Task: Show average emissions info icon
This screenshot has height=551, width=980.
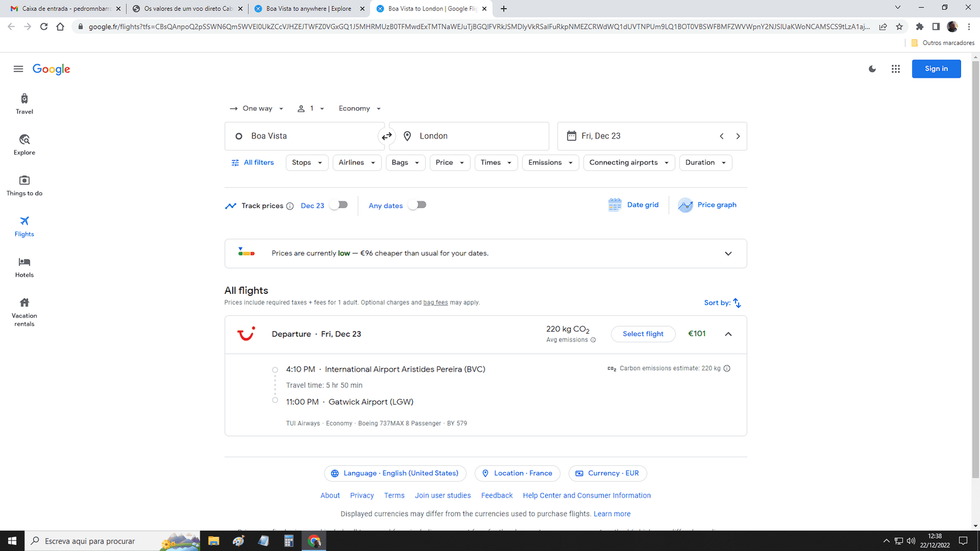Action: tap(593, 340)
